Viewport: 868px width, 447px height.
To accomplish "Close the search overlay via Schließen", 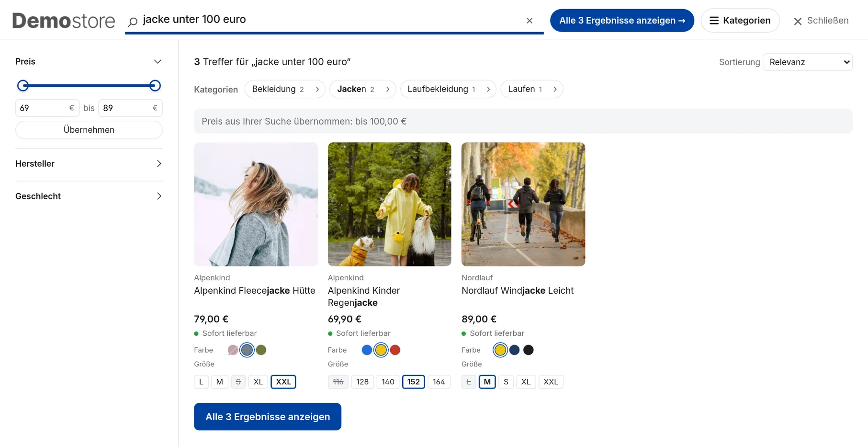I will (x=821, y=21).
